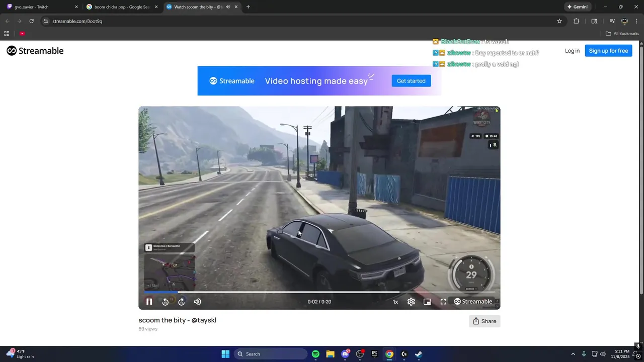Pause the video playback
The height and width of the screenshot is (362, 644).
pos(149,302)
